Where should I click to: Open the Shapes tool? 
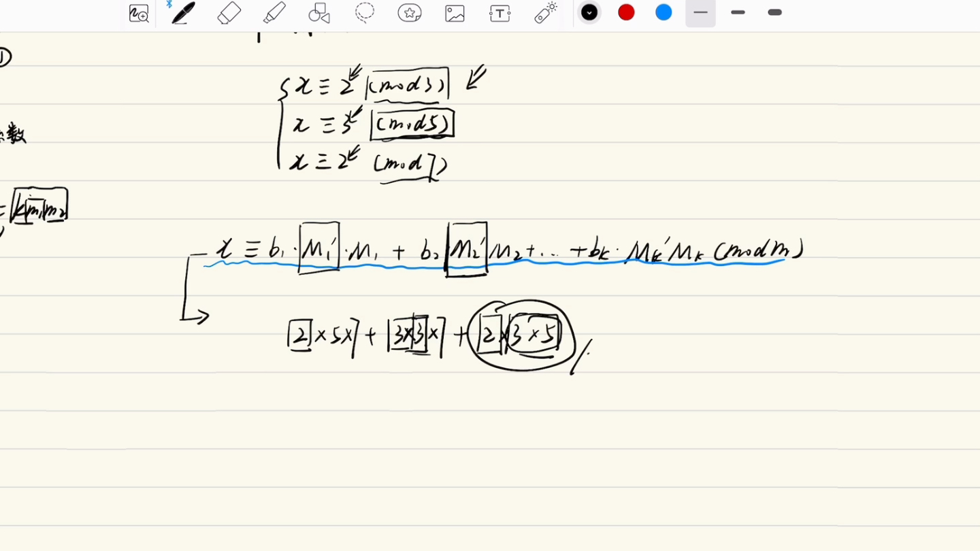pos(319,13)
